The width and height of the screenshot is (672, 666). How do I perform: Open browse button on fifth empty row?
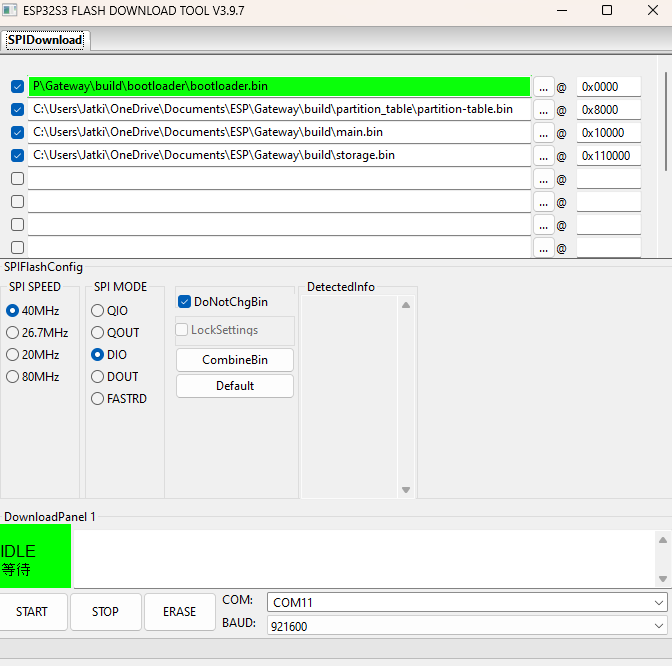pos(543,179)
